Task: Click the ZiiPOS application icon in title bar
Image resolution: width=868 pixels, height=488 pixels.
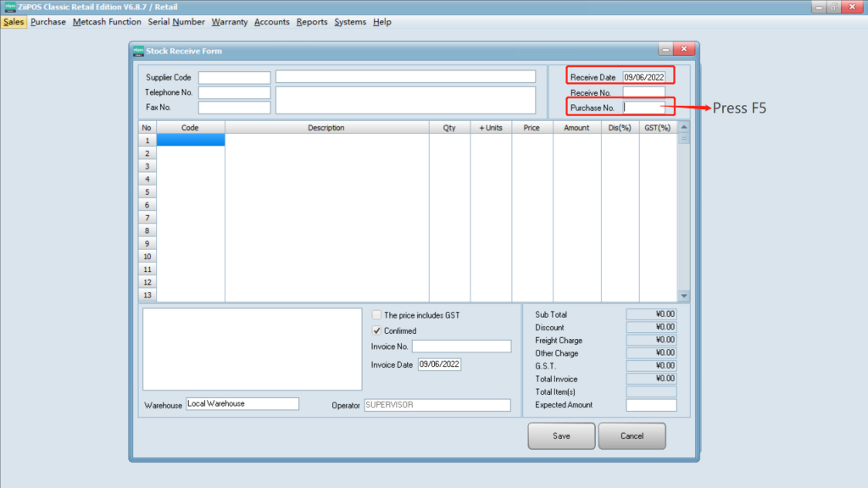Action: click(x=9, y=7)
